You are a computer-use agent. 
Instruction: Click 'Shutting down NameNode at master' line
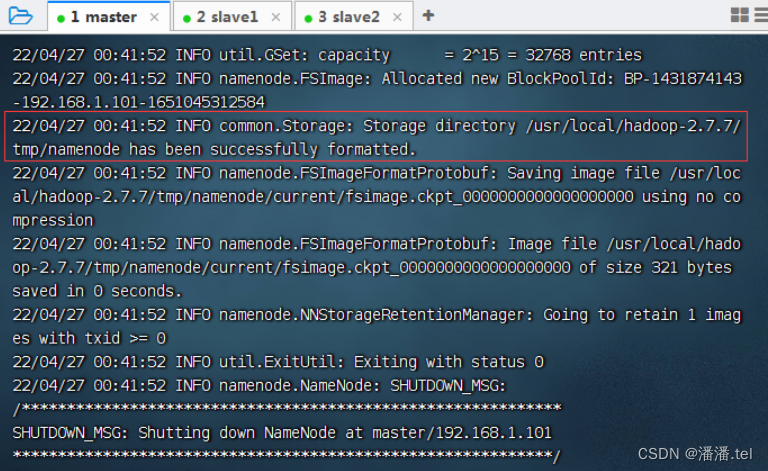[282, 433]
